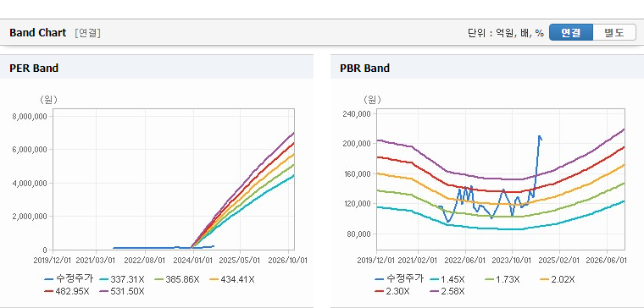Toggle 434.41X legend entry

coord(232,279)
